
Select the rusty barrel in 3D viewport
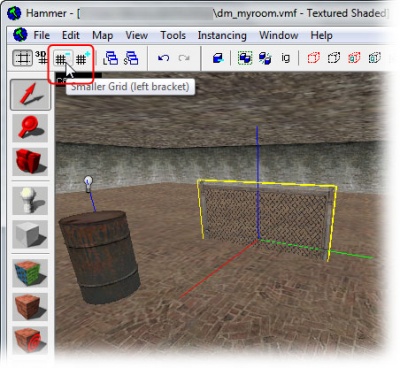coord(99,257)
